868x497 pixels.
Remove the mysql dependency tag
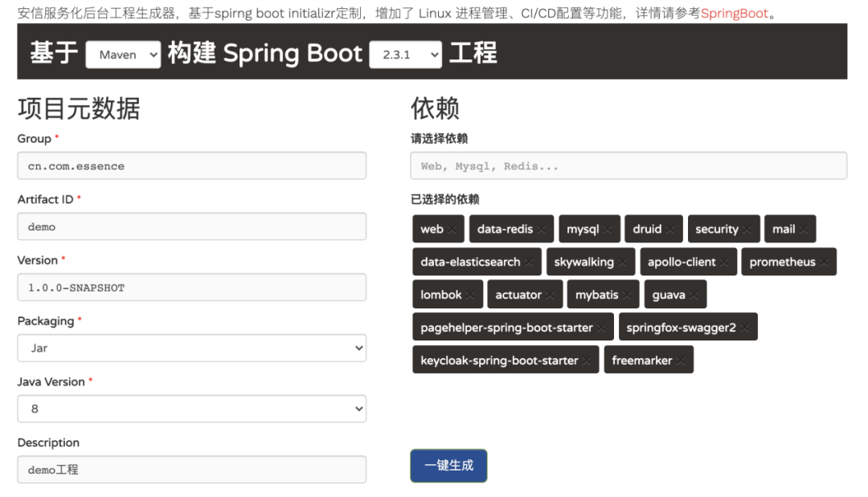[x=608, y=230]
